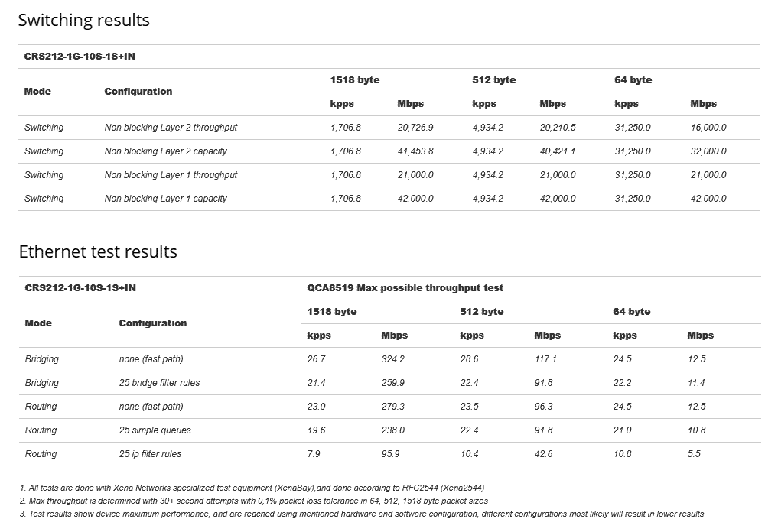Click the Configuration column header in Ethernet table
The height and width of the screenshot is (532, 778).
[x=153, y=323]
